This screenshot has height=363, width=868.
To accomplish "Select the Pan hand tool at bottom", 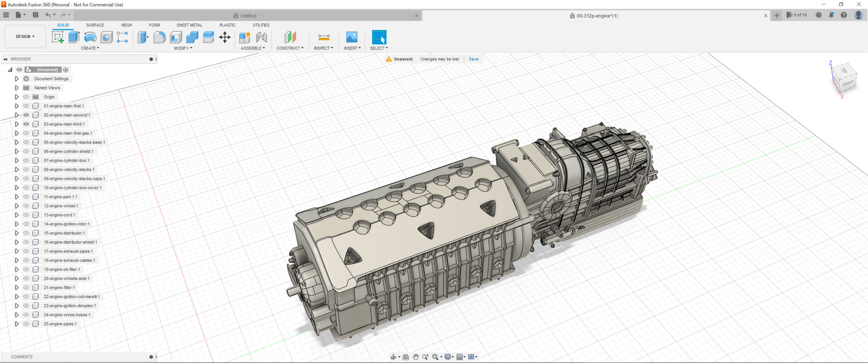I will pyautogui.click(x=416, y=357).
